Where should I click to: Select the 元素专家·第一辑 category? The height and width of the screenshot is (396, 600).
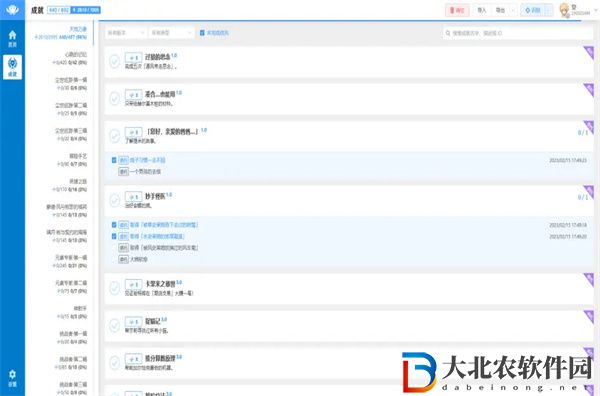[x=60, y=261]
